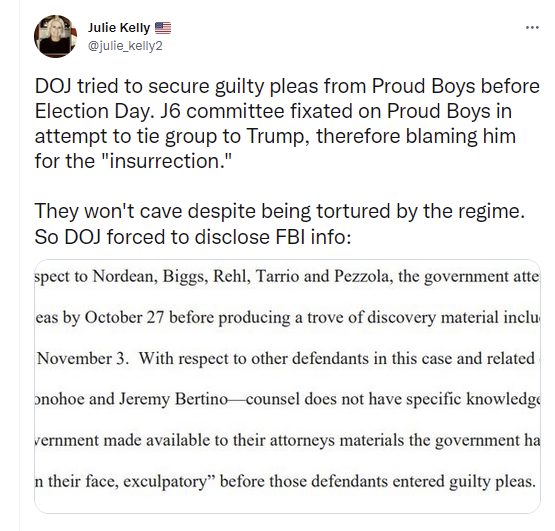This screenshot has width=555, height=531.
Task: Click the "November 3." text in the document
Action: coord(83,359)
